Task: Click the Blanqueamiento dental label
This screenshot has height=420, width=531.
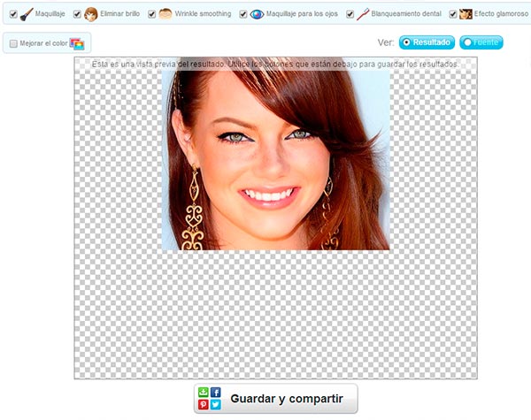Action: [x=406, y=14]
